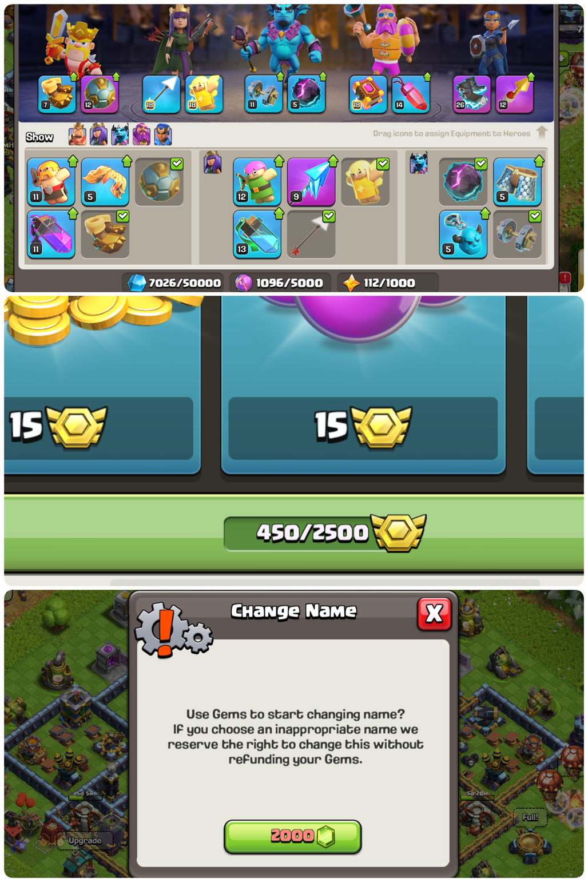The width and height of the screenshot is (588, 882).
Task: Click the 450/2500 medals progress bar
Action: 324,533
